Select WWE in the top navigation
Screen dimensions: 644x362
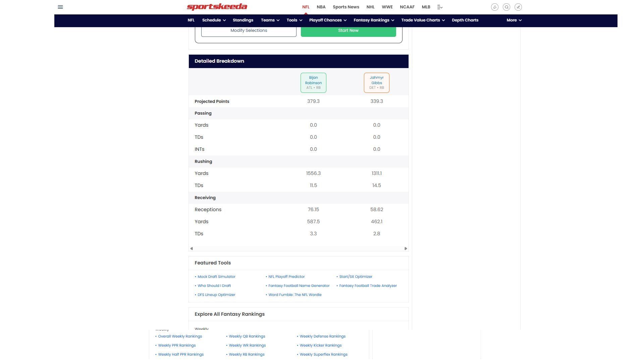387,7
